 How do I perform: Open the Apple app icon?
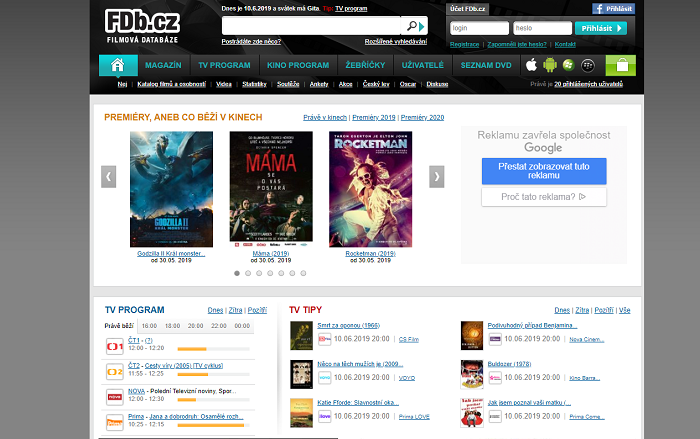tap(532, 65)
